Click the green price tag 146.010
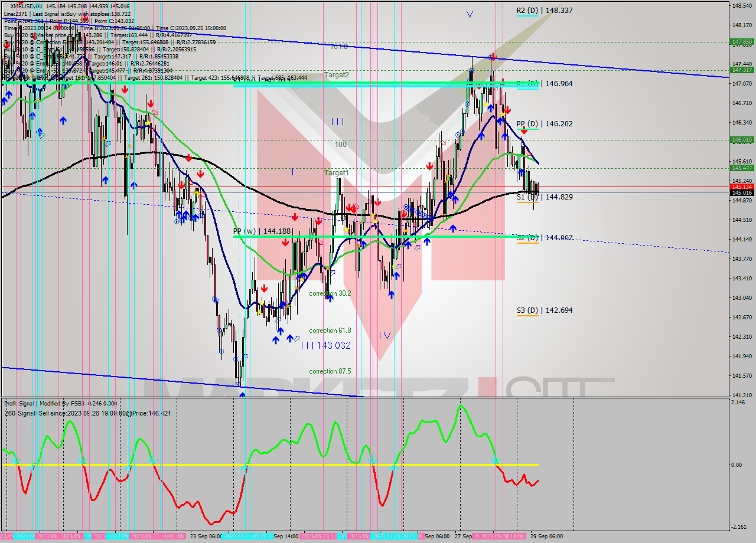The width and height of the screenshot is (756, 543). [x=742, y=140]
